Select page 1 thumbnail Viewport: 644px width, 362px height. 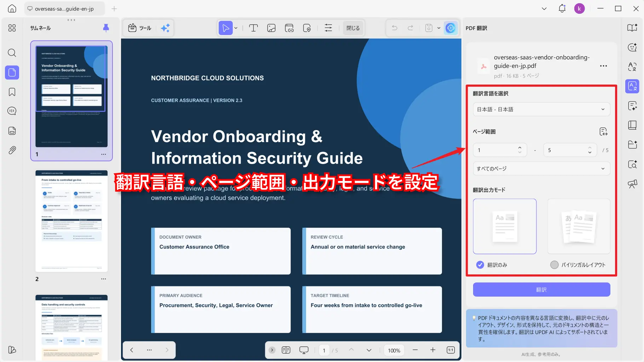point(71,96)
